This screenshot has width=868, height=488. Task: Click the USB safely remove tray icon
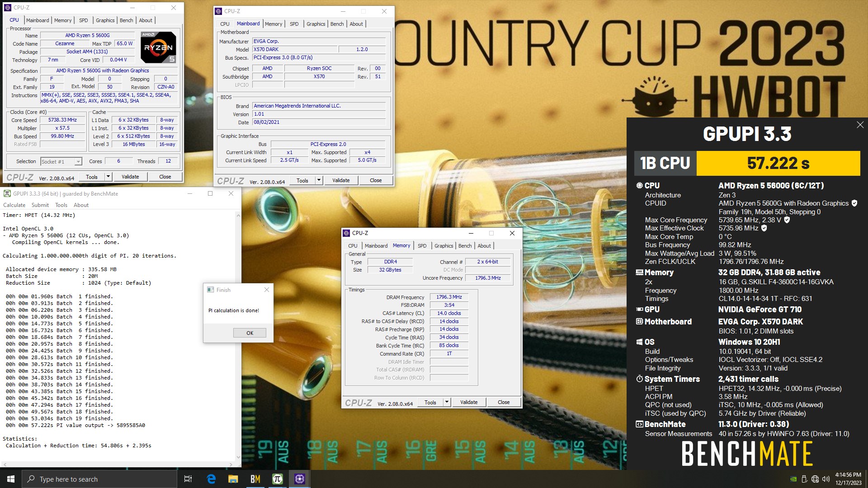(x=804, y=479)
